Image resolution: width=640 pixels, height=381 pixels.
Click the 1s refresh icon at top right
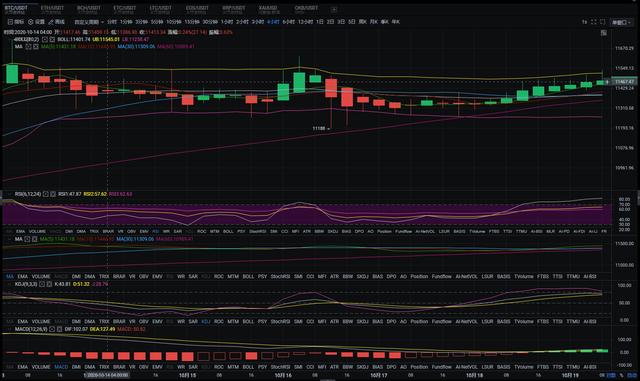[x=584, y=22]
